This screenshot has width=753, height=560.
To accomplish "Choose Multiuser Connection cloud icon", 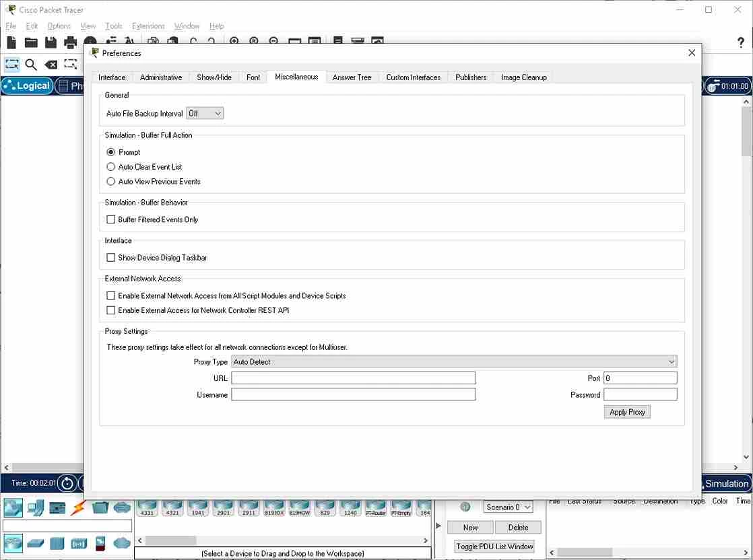I will point(123,508).
